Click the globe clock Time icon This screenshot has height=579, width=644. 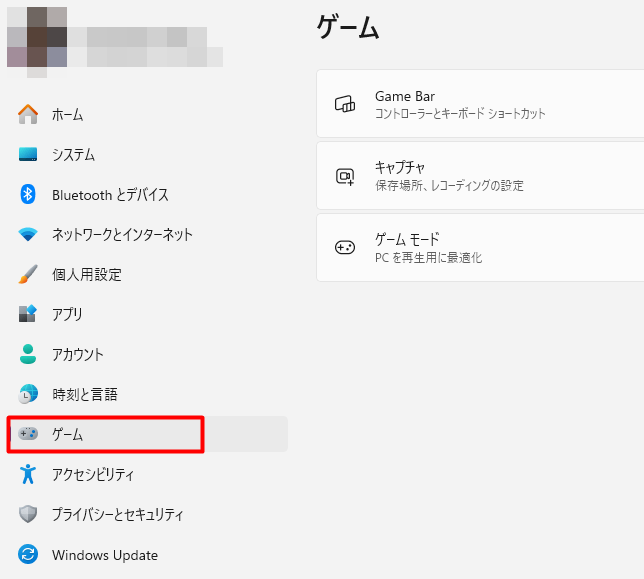(28, 394)
